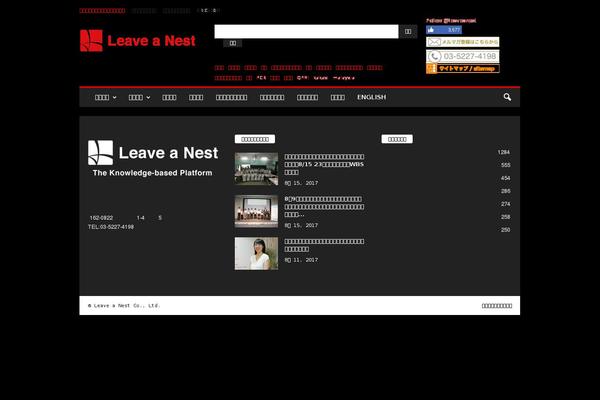Click the article date 8月 11, 2017
Image resolution: width=600 pixels, height=400 pixels.
301,260
